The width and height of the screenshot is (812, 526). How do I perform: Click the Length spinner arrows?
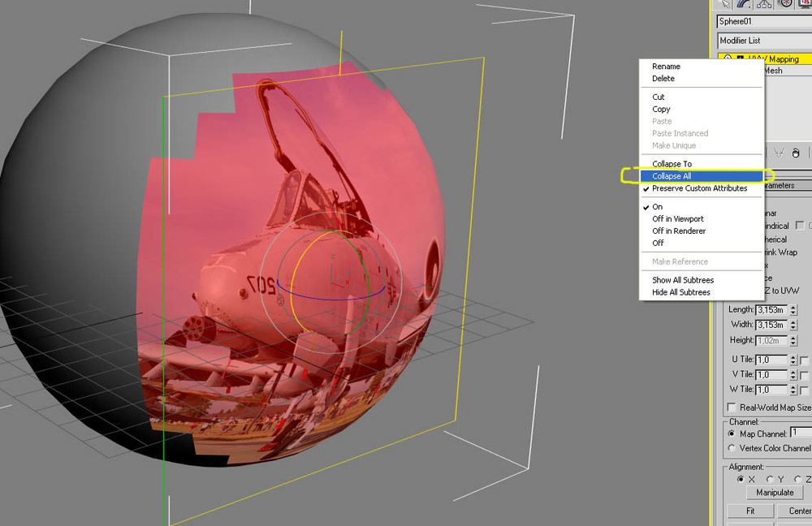tap(793, 310)
